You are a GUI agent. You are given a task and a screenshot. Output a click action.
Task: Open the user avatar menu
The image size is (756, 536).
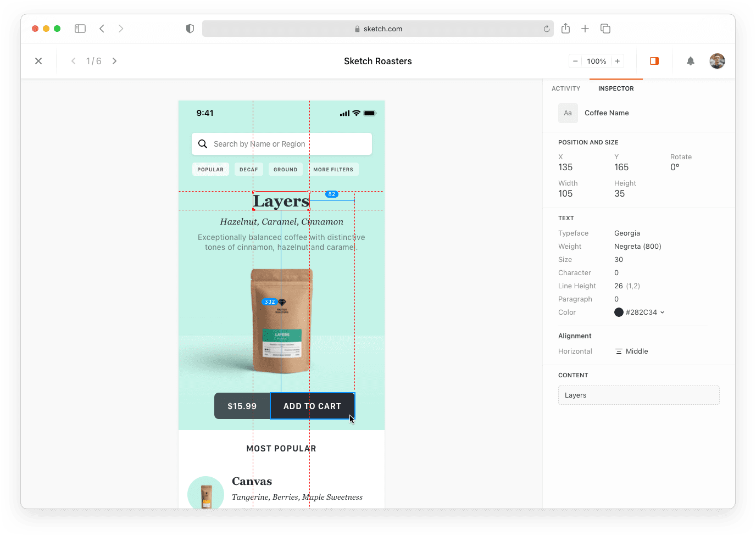point(717,61)
